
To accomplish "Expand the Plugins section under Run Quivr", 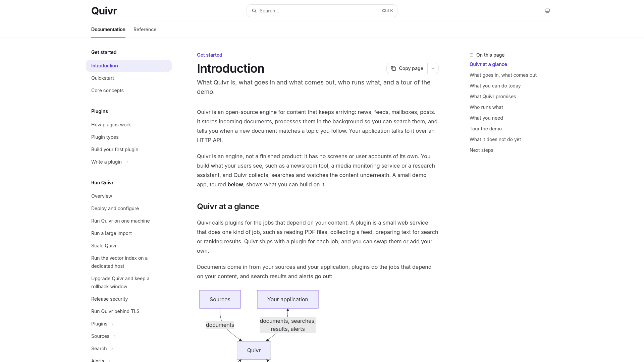I will 113,324.
